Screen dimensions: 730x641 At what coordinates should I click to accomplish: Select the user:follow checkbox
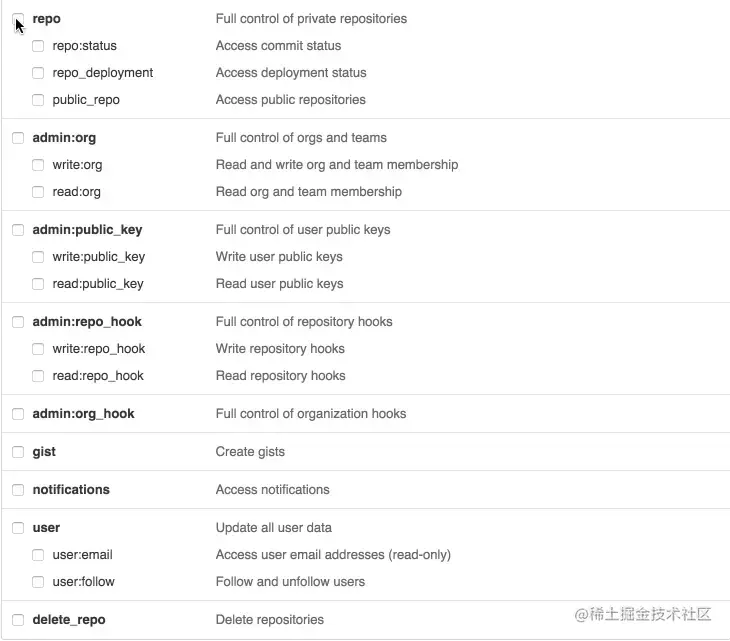tap(38, 582)
